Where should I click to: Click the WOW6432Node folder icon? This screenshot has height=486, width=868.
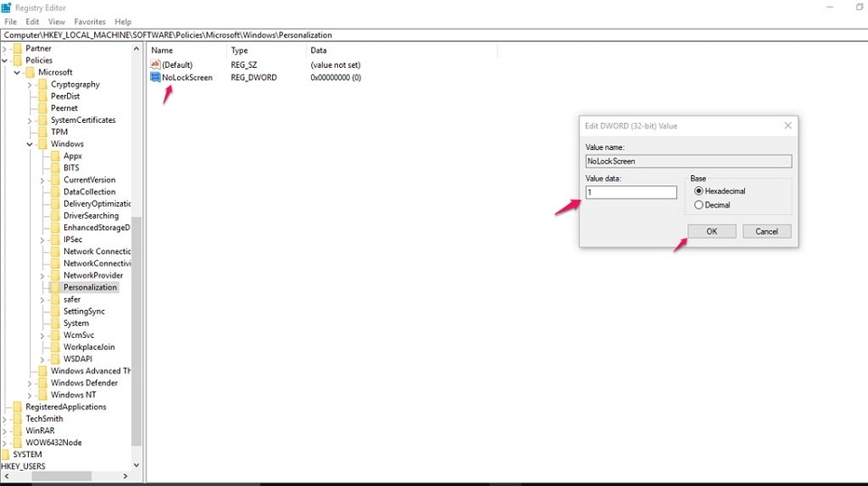point(17,443)
